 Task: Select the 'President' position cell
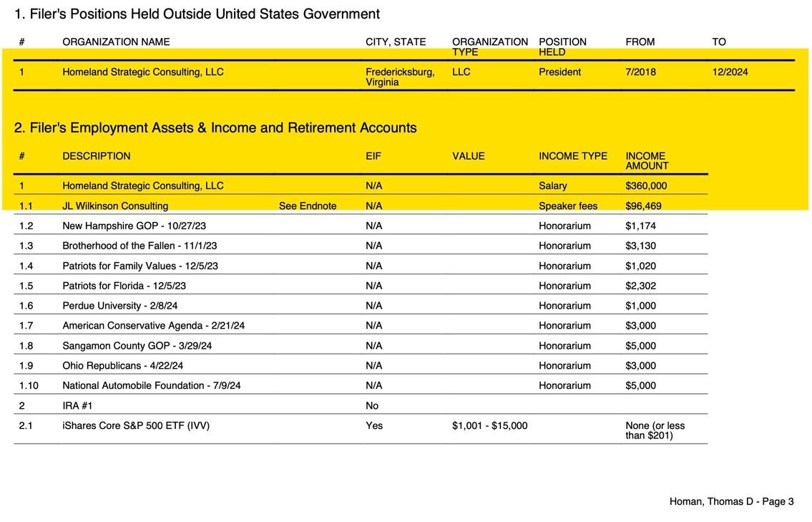pos(559,72)
